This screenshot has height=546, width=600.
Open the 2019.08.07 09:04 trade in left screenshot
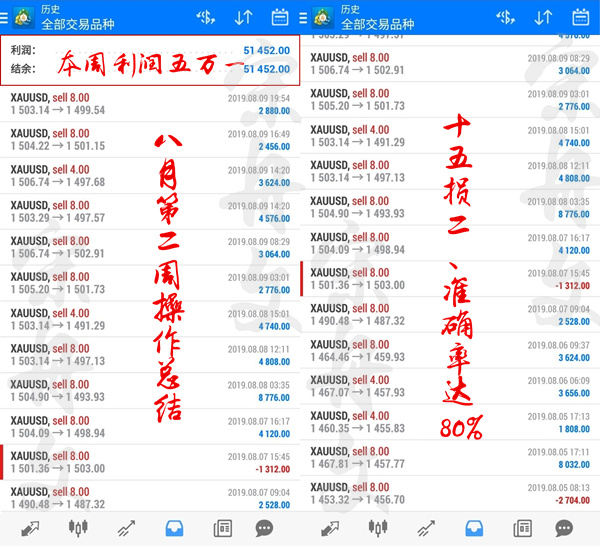point(150,497)
